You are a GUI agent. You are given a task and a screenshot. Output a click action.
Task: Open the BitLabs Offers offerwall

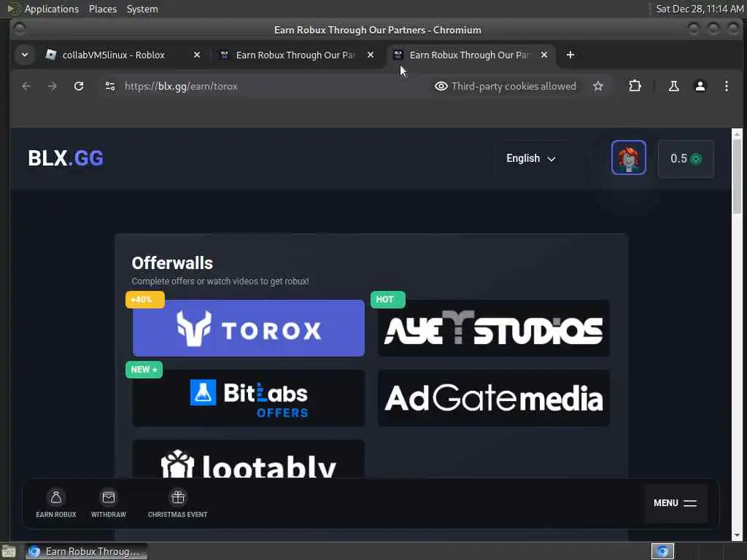(x=249, y=398)
